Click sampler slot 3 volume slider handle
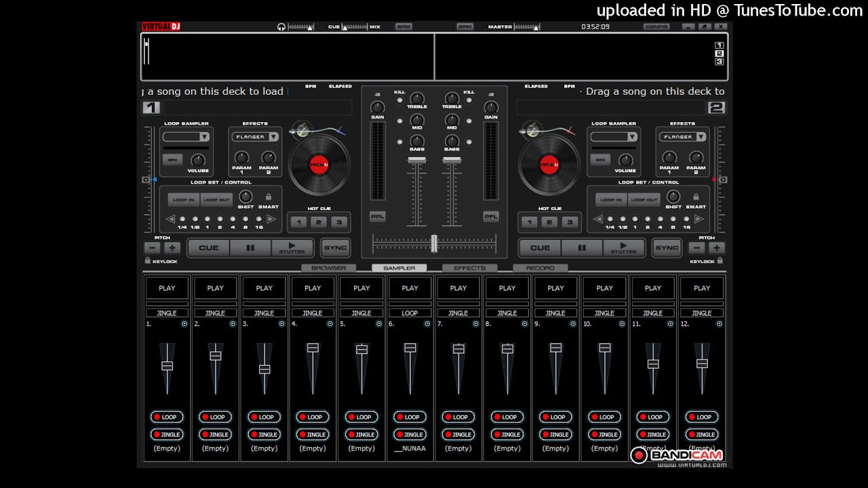 264,369
